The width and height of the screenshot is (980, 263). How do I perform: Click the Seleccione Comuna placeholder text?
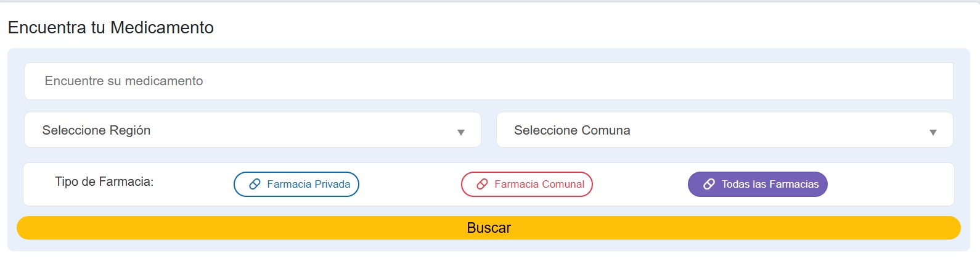tap(572, 130)
